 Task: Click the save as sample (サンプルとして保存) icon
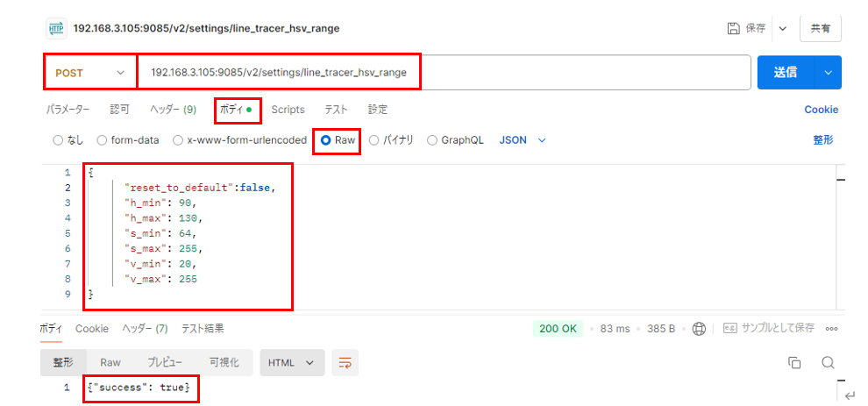729,329
